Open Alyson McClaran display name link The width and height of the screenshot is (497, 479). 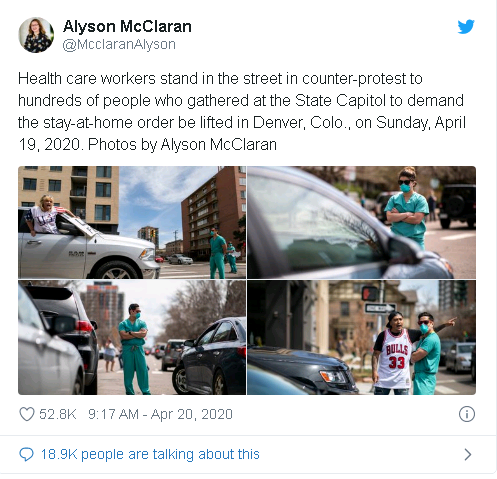(127, 26)
